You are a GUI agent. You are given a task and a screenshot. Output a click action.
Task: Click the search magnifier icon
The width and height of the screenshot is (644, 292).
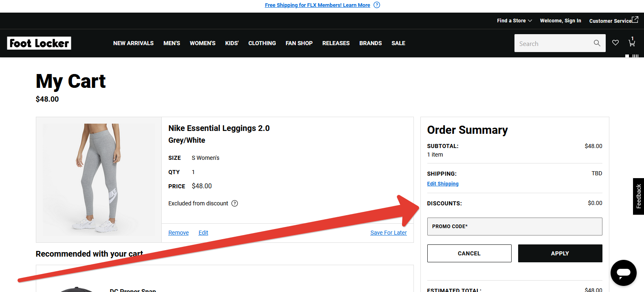597,43
